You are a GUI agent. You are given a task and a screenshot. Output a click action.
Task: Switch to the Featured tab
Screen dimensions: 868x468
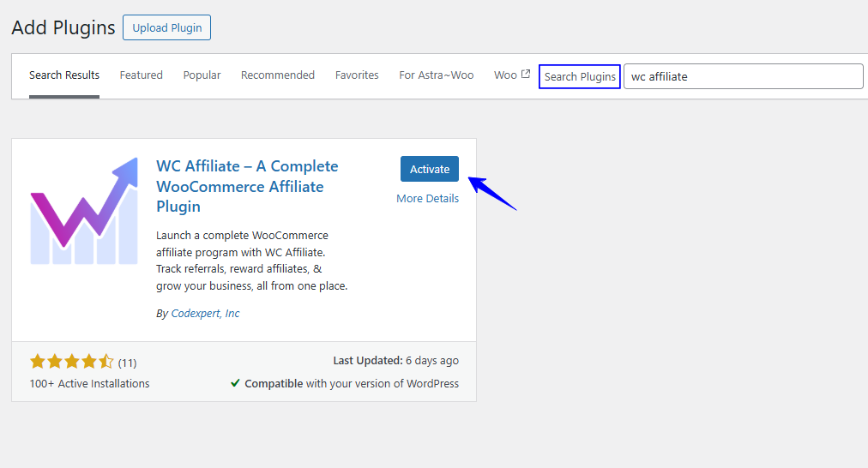tap(142, 75)
